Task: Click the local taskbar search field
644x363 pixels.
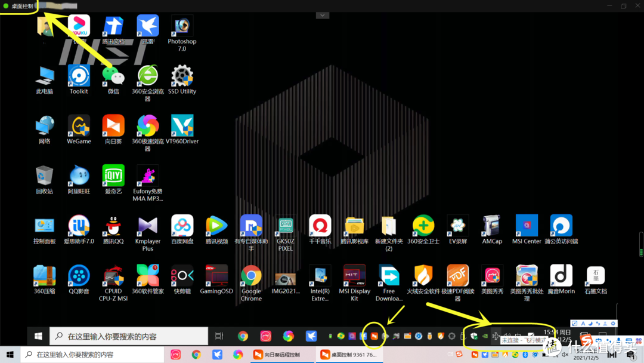Action: click(92, 355)
